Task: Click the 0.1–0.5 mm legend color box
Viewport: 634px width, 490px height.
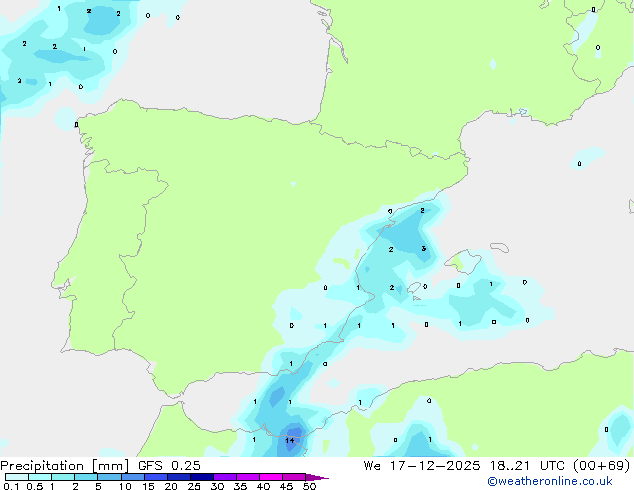Action: [x=17, y=477]
